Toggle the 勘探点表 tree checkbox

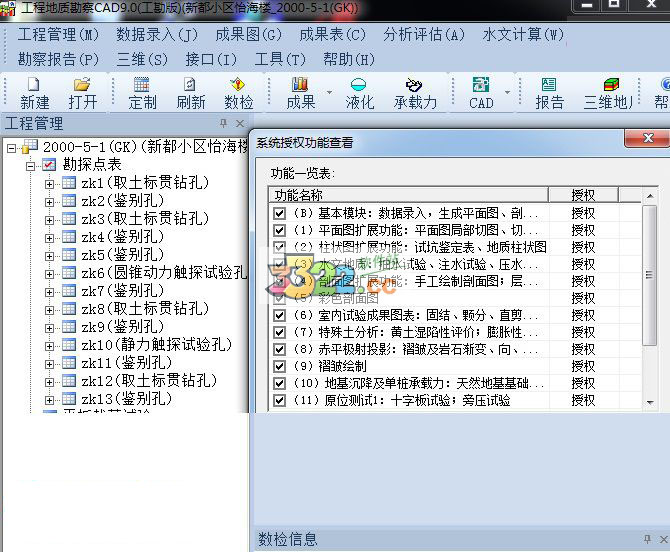(x=49, y=164)
